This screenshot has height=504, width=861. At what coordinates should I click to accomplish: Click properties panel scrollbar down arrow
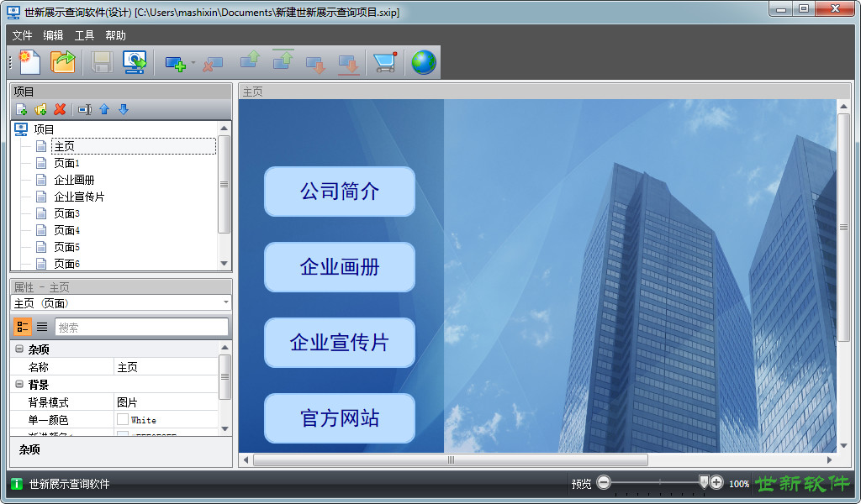point(224,429)
